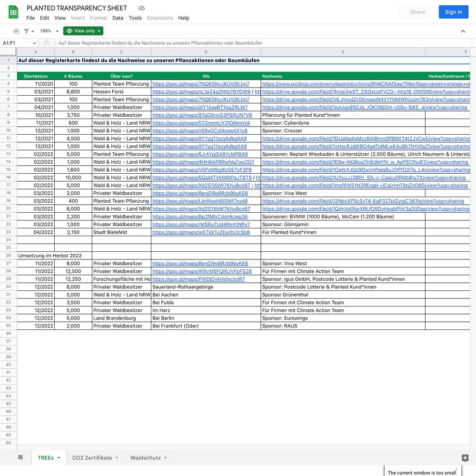The width and height of the screenshot is (476, 476).
Task: Switch to the CO2 Zertifikate sheet tab
Action: pos(92,458)
